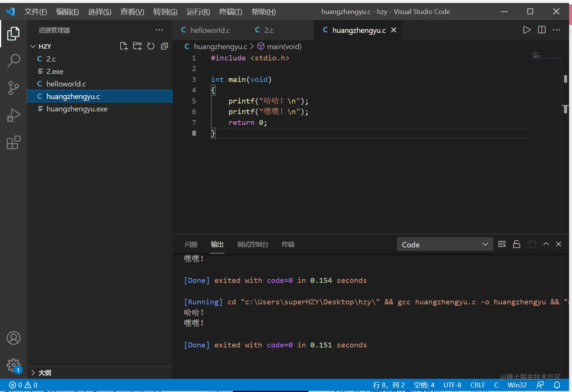Close the huangzhengyu.c editor tab
Viewport: 572px width, 392px height.
pyautogui.click(x=394, y=30)
